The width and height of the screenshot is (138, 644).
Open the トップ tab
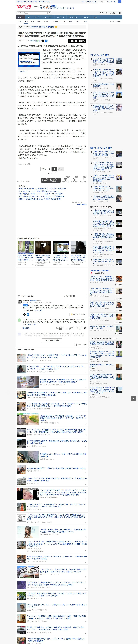point(20,17)
